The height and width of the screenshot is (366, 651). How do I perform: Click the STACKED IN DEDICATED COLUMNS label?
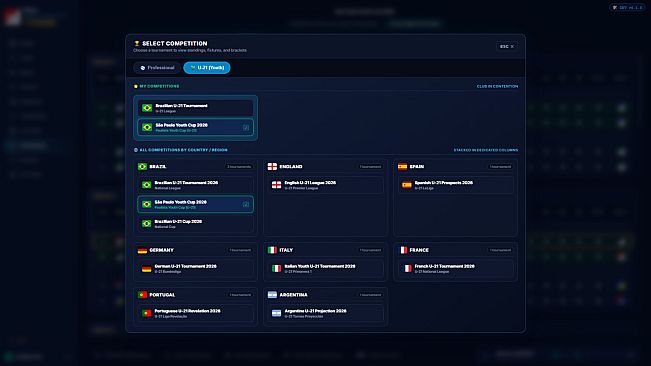486,150
